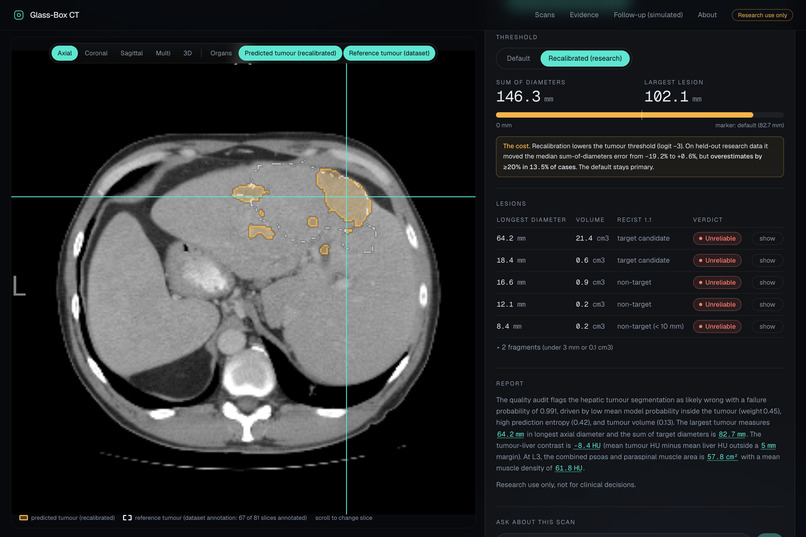Open the Evidence page
Viewport: 806px width, 537px height.
pyautogui.click(x=584, y=15)
